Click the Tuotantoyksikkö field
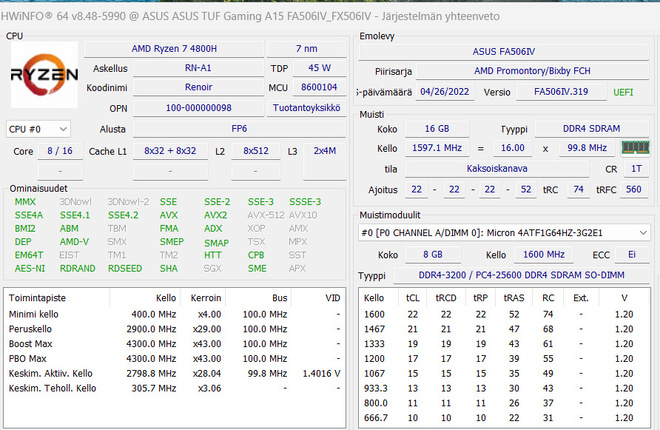Viewport: 660px width, 430px height. pyautogui.click(x=306, y=108)
